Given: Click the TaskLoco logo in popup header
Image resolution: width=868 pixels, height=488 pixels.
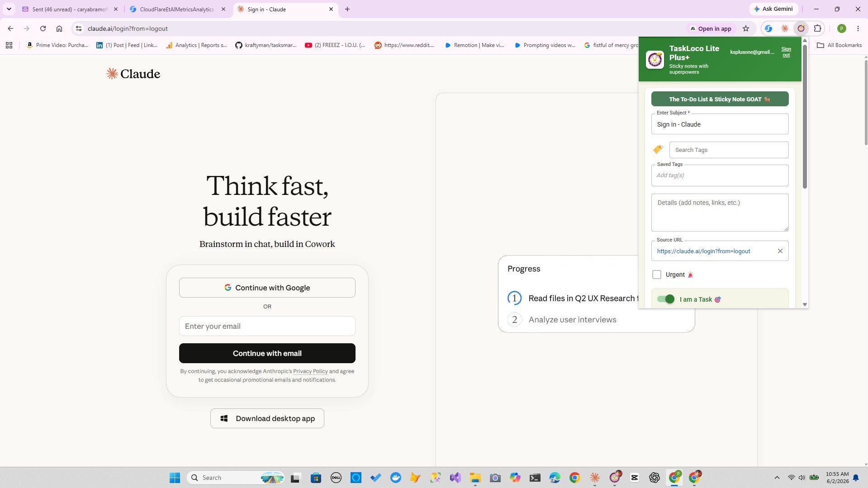Looking at the screenshot, I should tap(655, 60).
